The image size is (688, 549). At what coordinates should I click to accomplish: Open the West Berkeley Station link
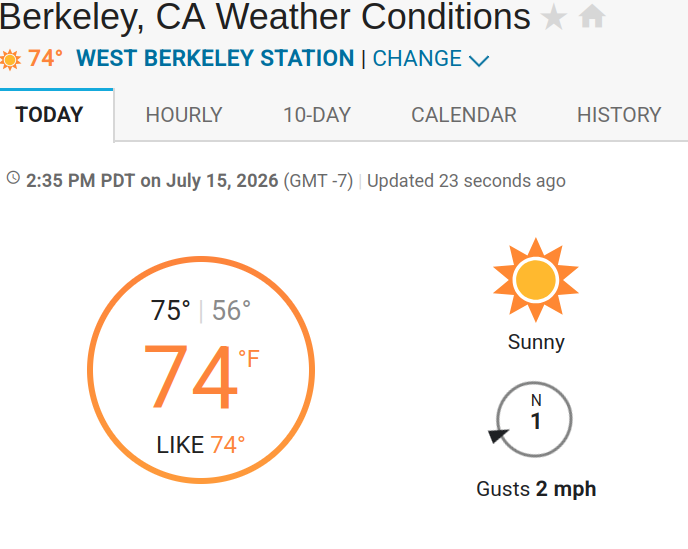coord(215,58)
